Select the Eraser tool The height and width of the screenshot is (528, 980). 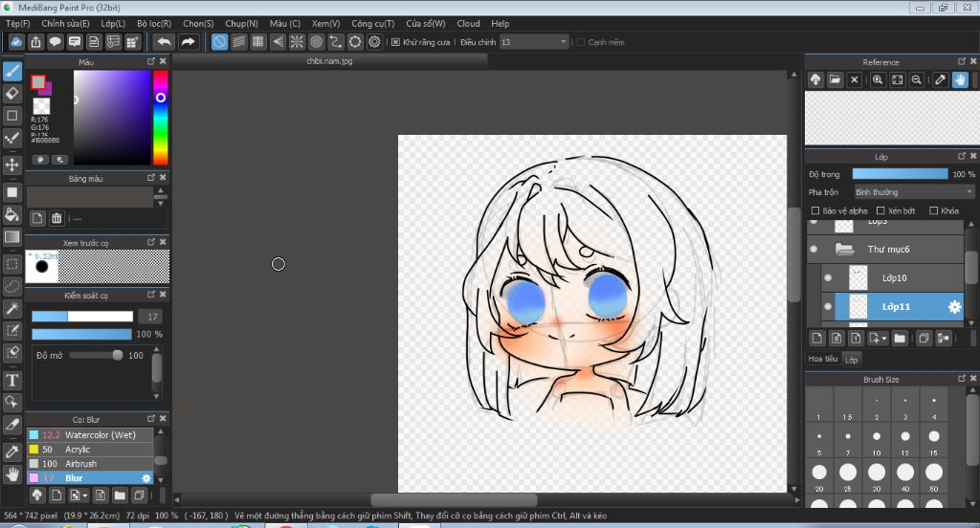click(11, 93)
